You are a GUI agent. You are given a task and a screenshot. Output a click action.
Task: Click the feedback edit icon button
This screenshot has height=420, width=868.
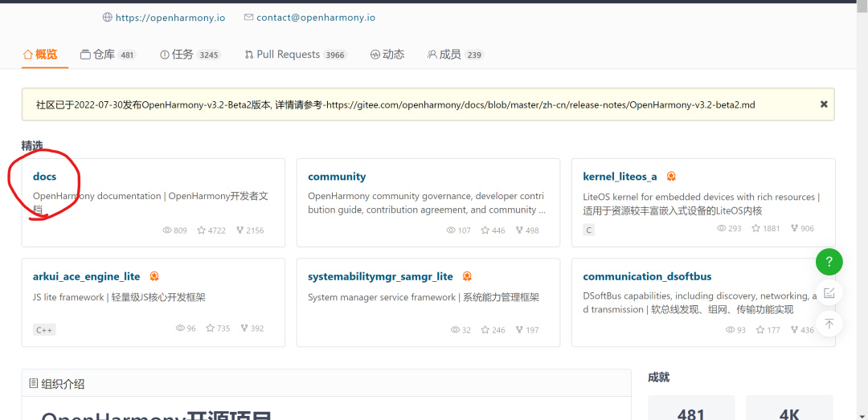(829, 293)
